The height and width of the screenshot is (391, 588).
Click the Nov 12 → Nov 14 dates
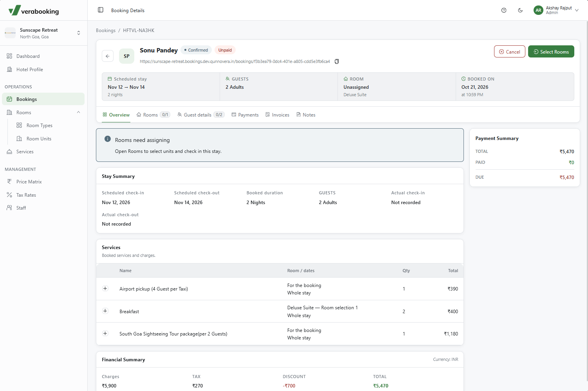pyautogui.click(x=126, y=87)
